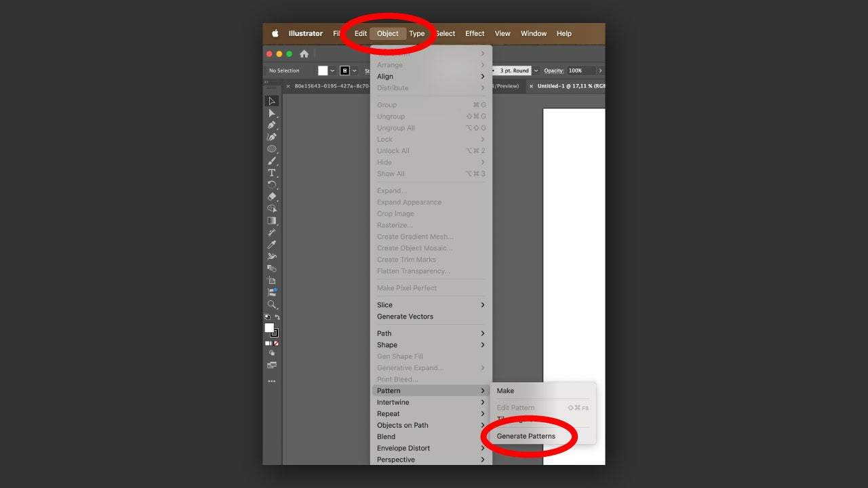
Task: Select the Curvature tool
Action: pyautogui.click(x=272, y=137)
